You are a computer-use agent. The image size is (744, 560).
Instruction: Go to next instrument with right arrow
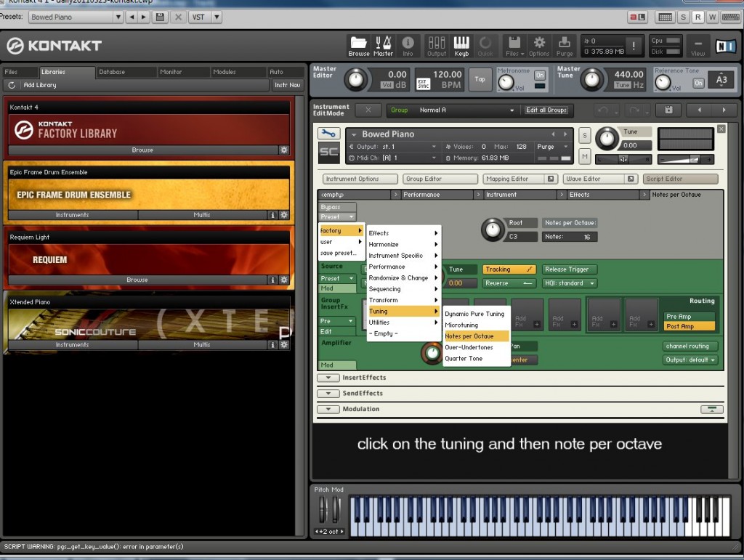[x=724, y=110]
